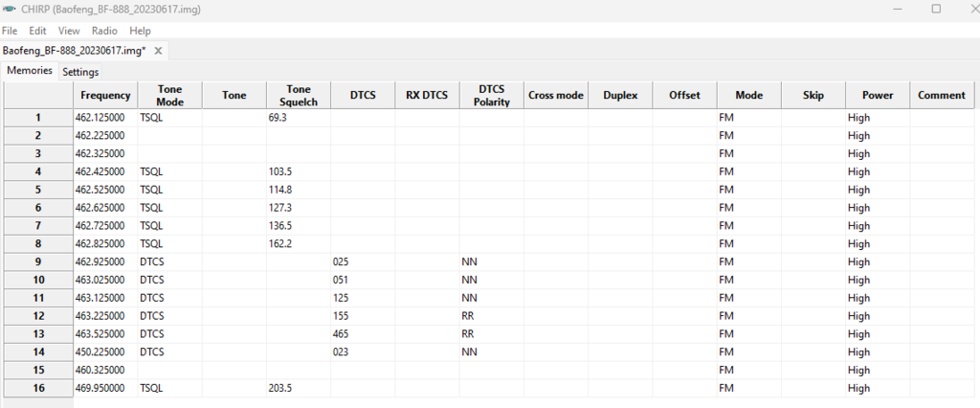This screenshot has height=408, width=980.
Task: Click DTCS code 023
Action: point(363,352)
